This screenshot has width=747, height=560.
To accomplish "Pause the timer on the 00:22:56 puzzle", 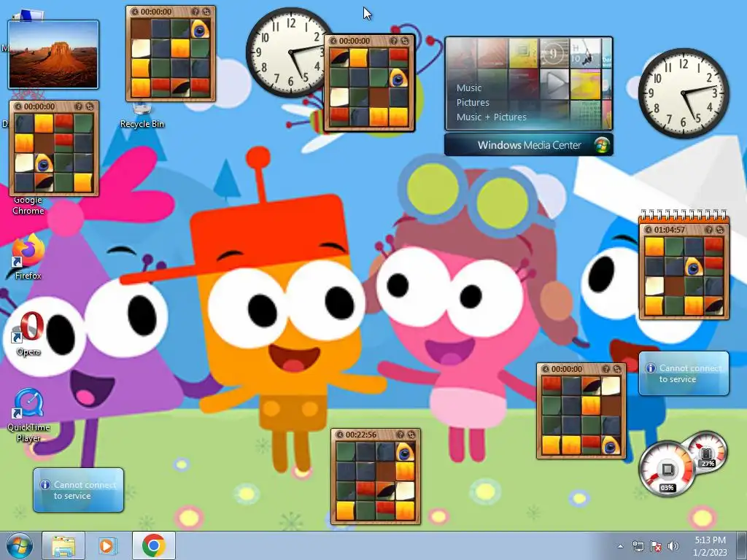I will 340,435.
